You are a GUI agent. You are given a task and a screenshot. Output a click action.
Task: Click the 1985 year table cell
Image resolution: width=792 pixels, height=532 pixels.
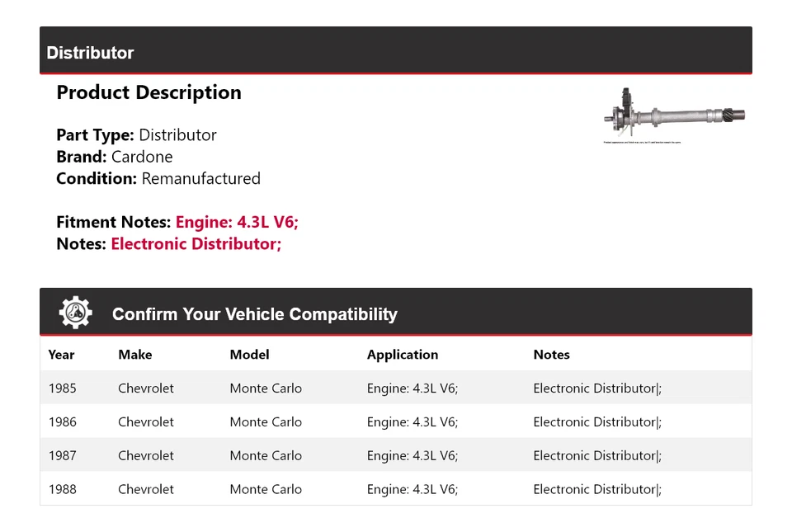[x=62, y=388]
